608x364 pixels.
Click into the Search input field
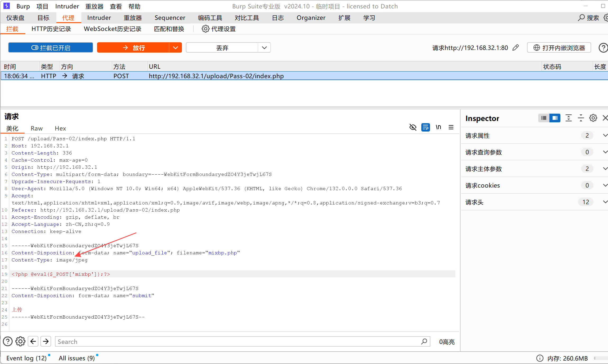tap(238, 342)
